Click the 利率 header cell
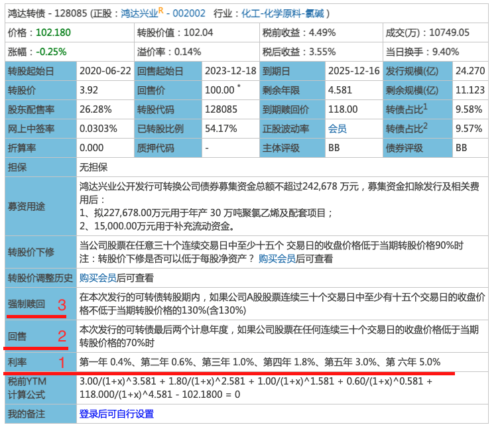Viewport: 504px width, 431px height. (41, 362)
